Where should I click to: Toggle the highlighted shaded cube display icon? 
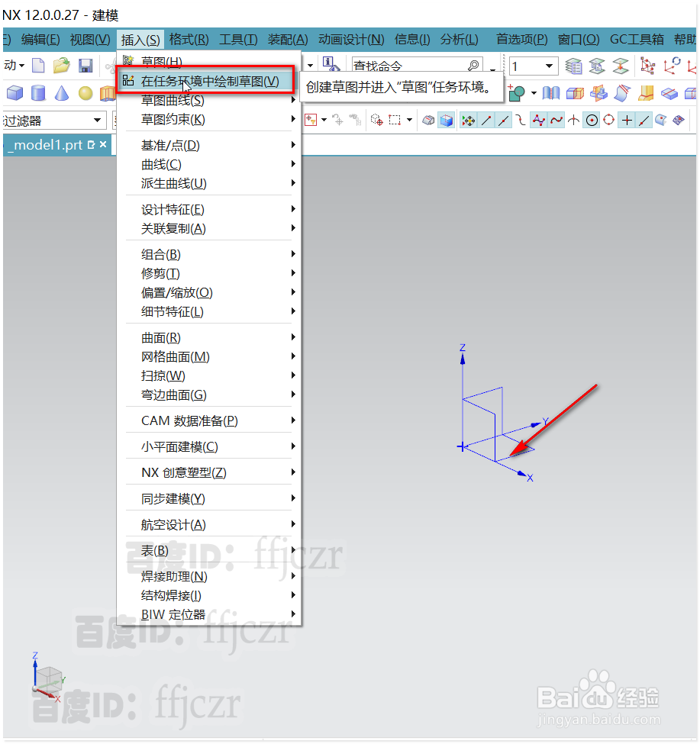(446, 120)
